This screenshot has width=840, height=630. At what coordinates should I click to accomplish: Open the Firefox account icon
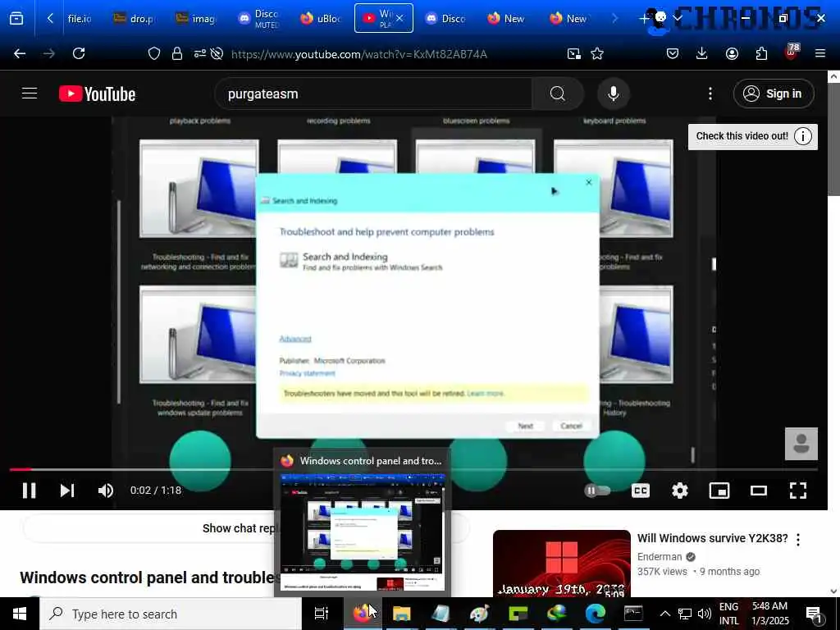[732, 53]
